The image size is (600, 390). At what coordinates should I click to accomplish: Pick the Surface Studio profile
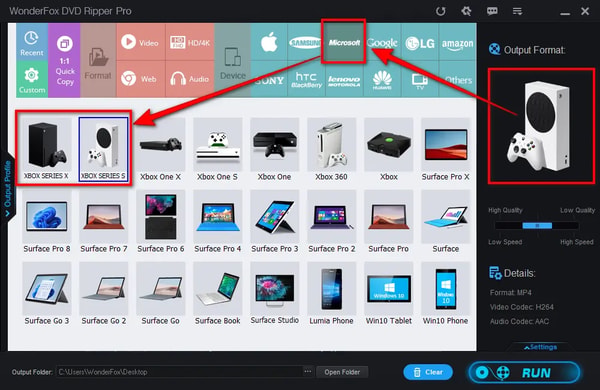point(274,294)
